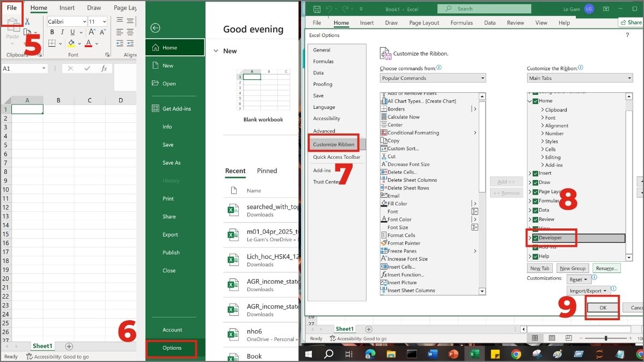This screenshot has height=362, width=644.
Task: Expand the Styles group under Home in the tree
Action: click(543, 142)
